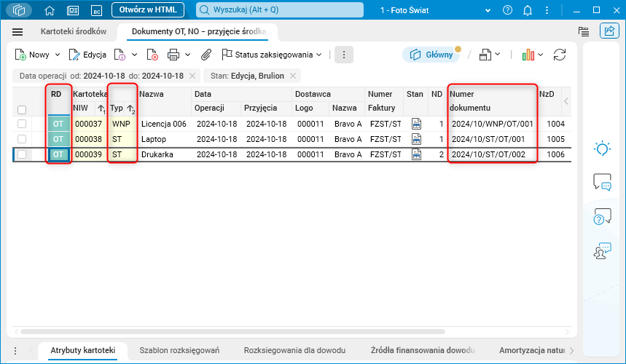626x364 pixels.
Task: Click the printer icon in toolbar
Action: click(x=173, y=55)
